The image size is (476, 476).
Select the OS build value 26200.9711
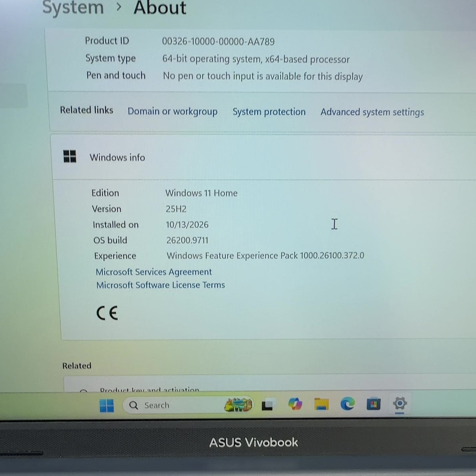[x=187, y=240]
